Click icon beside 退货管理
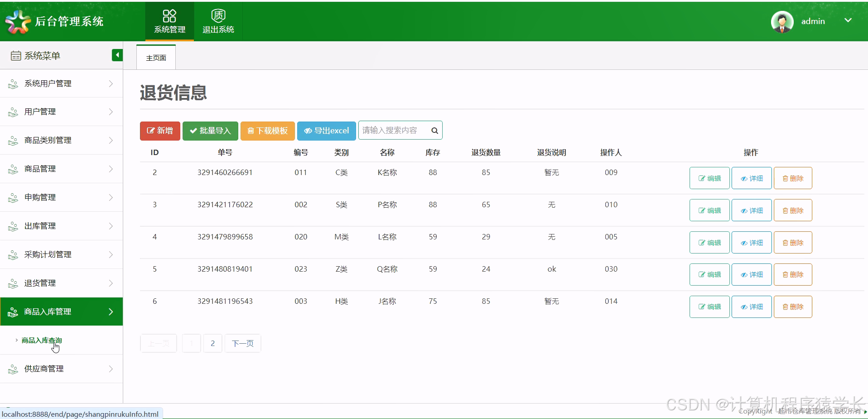The width and height of the screenshot is (868, 419). [13, 283]
